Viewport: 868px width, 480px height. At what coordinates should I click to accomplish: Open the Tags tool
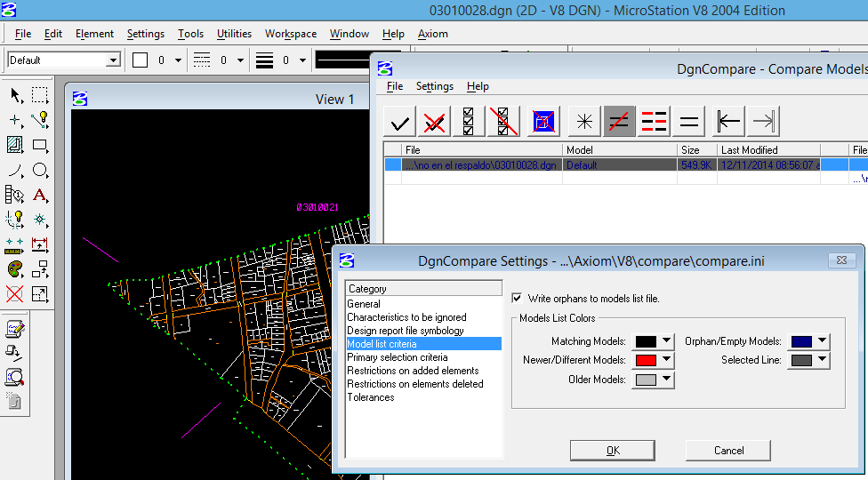coord(16,195)
